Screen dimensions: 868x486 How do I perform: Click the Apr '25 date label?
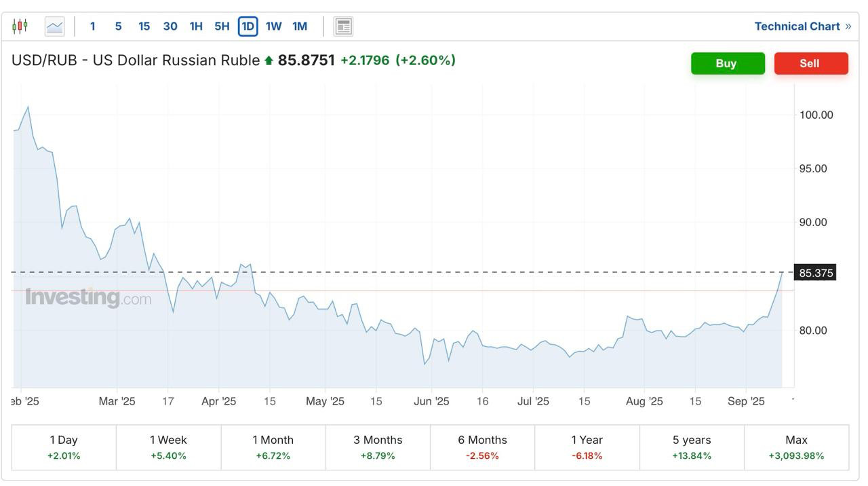[x=218, y=401]
